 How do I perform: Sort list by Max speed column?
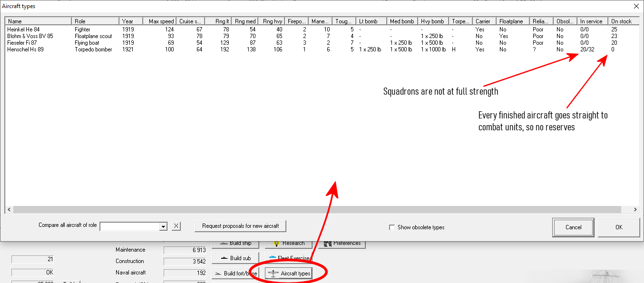161,21
